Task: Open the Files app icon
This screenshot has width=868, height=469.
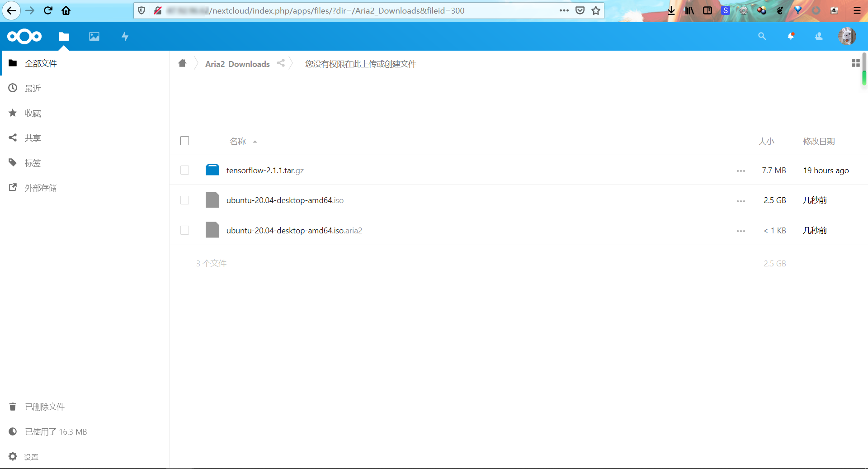Action: pos(64,36)
